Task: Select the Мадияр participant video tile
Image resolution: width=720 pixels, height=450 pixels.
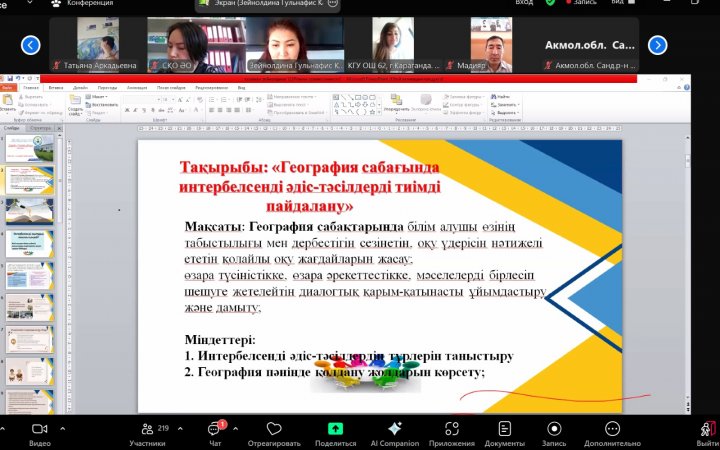Action: click(x=491, y=44)
